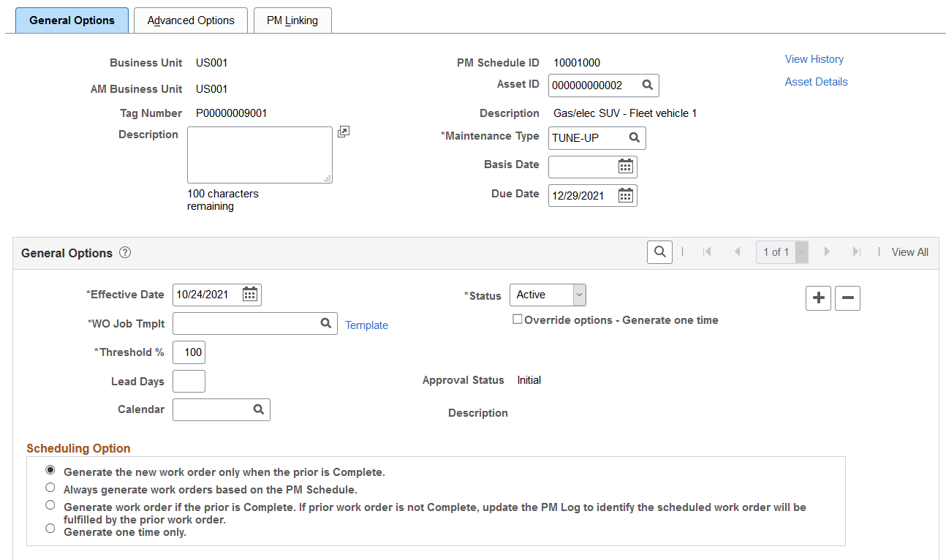Go to last row arrow
946x560 pixels.
856,251
